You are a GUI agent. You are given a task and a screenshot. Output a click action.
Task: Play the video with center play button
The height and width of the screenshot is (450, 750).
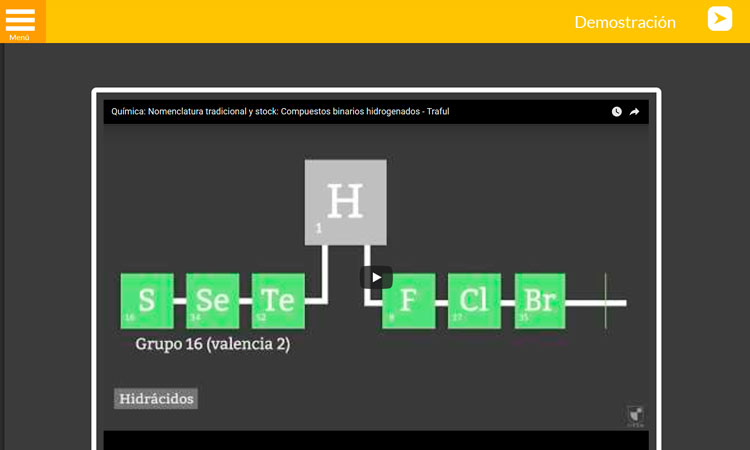(376, 277)
